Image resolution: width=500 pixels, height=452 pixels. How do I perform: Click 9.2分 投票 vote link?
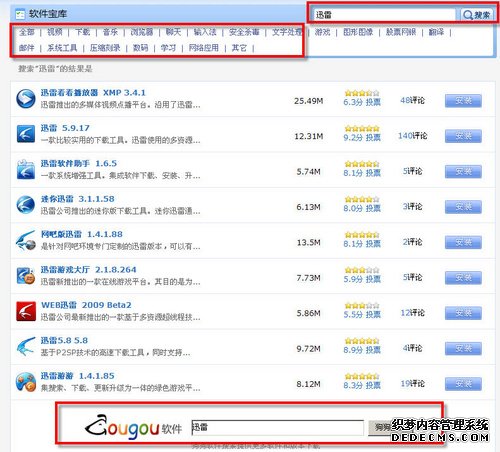coord(362,138)
